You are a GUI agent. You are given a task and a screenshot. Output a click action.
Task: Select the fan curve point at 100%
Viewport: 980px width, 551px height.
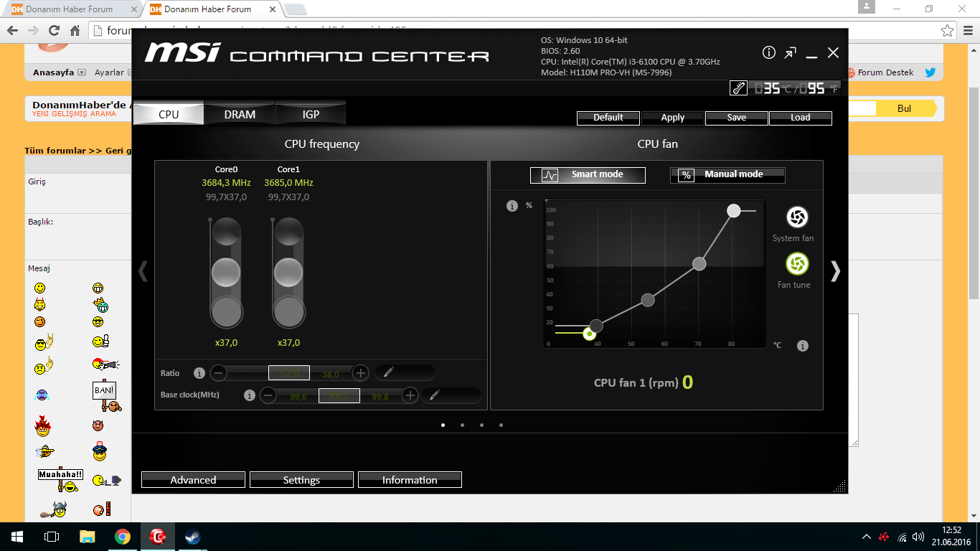pos(733,210)
